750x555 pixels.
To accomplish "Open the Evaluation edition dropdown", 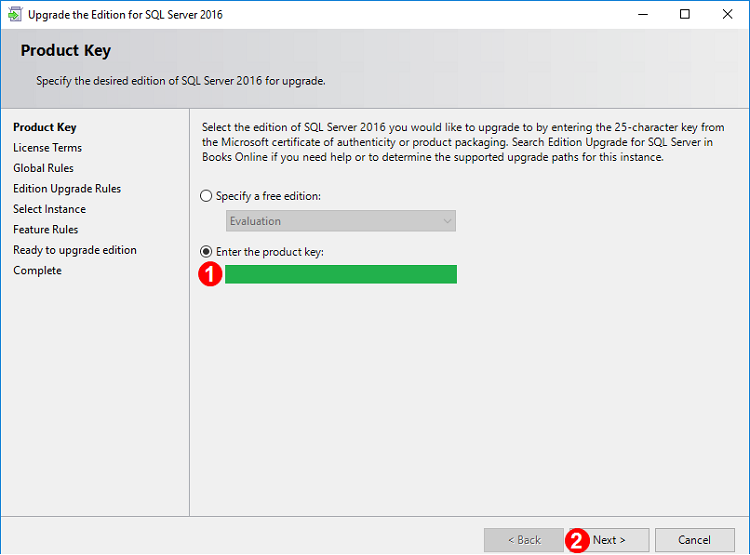I will coord(341,221).
